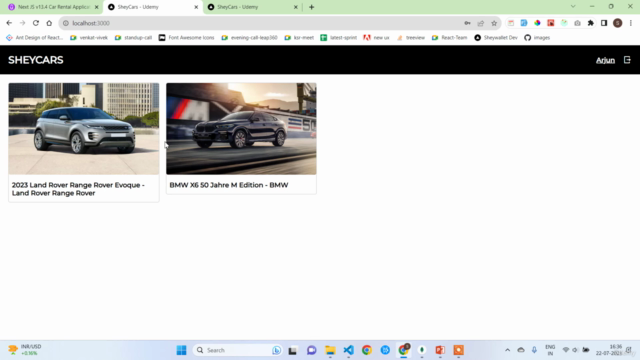The height and width of the screenshot is (360, 640).
Task: Open saved passwords key icon
Action: coord(467,23)
